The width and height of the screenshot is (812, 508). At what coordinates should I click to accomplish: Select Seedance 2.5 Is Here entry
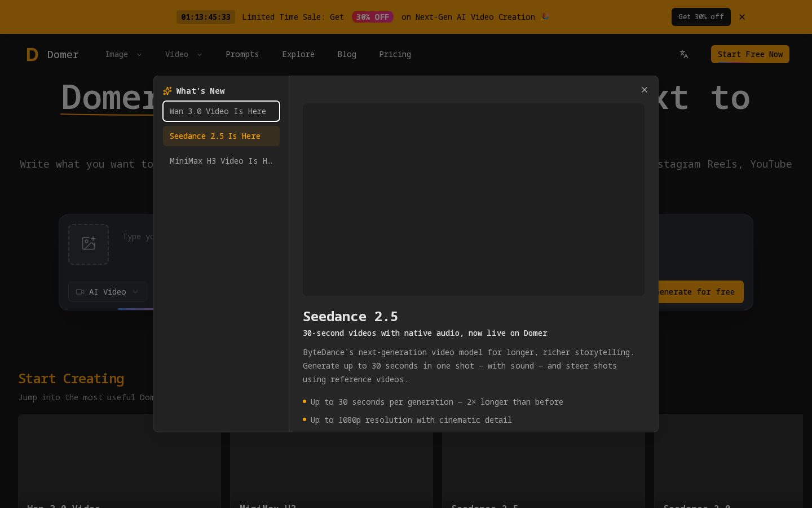[x=221, y=136]
